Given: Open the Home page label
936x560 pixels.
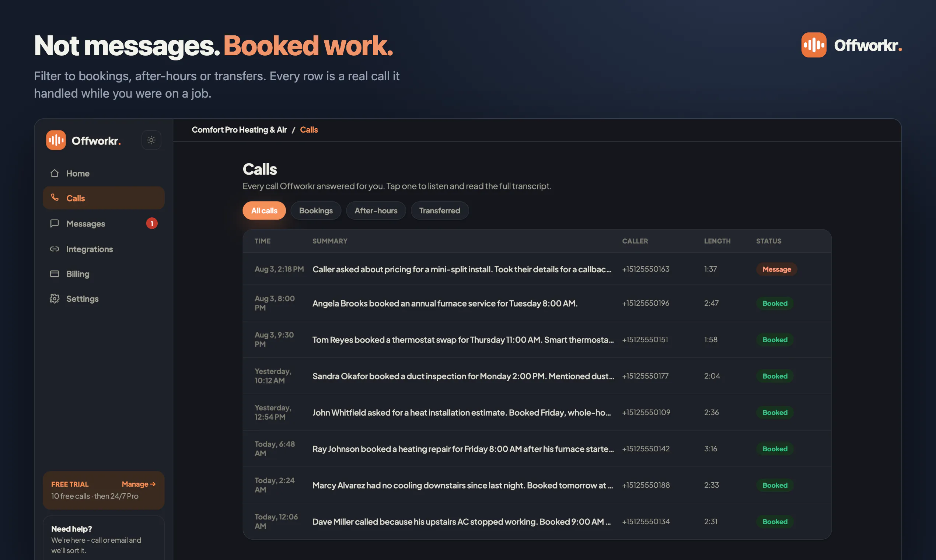Looking at the screenshot, I should tap(78, 173).
